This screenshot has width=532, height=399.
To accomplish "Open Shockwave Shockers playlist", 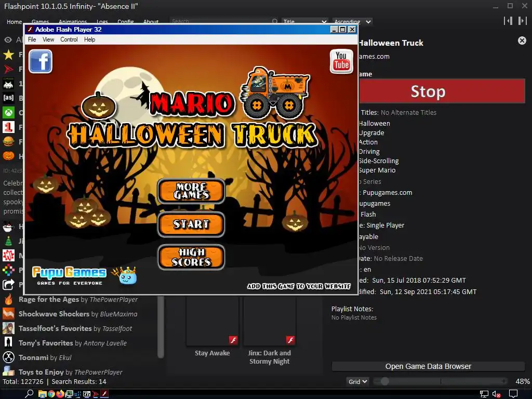I will point(78,314).
